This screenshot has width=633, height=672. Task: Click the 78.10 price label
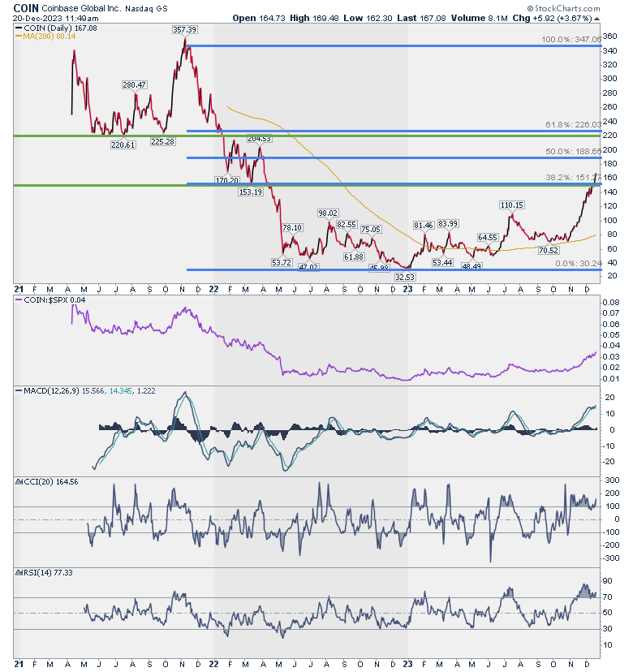pos(292,227)
